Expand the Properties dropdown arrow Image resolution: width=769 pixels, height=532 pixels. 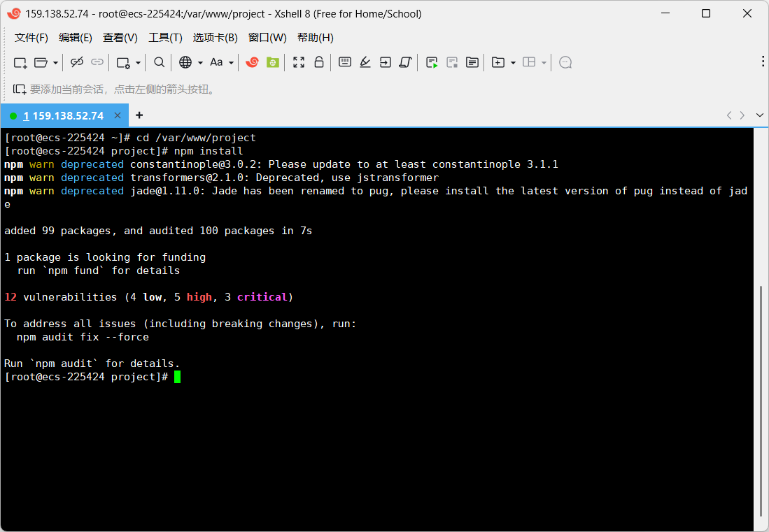[x=139, y=63]
